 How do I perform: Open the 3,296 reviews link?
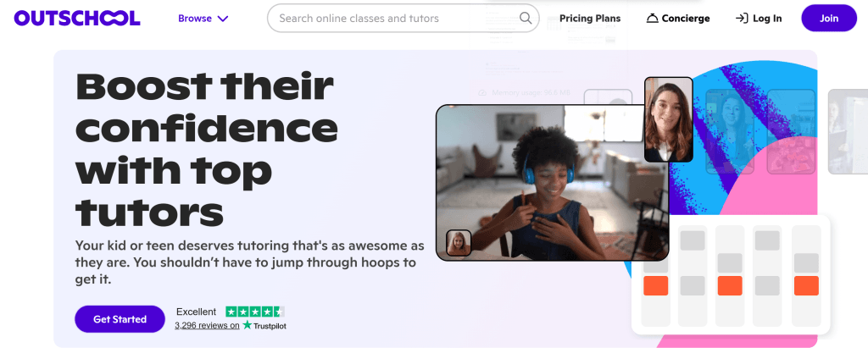(x=207, y=325)
